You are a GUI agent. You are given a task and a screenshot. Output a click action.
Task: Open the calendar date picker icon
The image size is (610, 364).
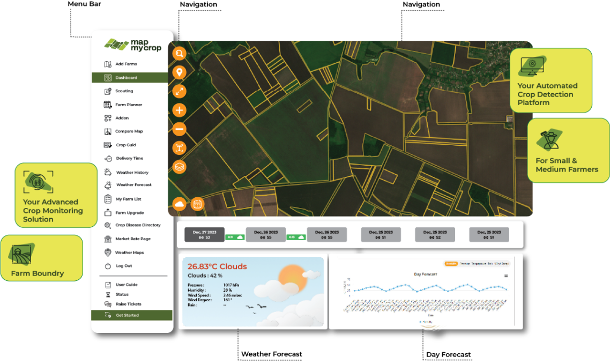point(197,204)
